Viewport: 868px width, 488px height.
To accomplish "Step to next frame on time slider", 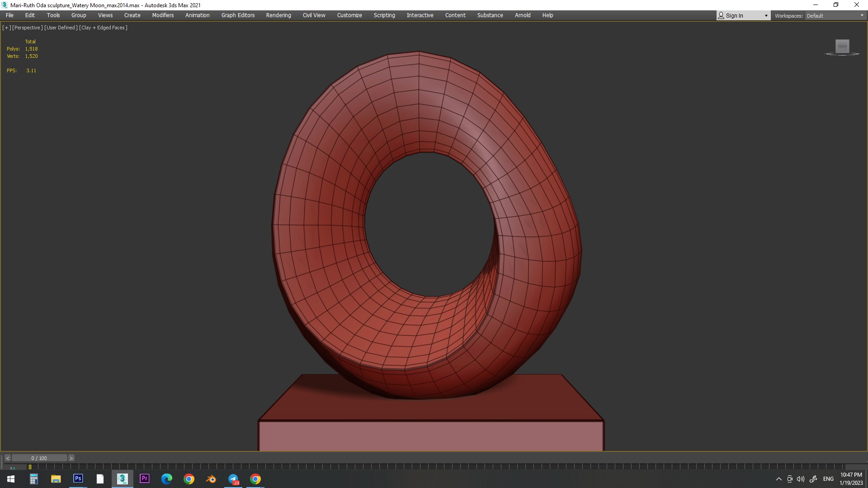I will click(x=71, y=458).
